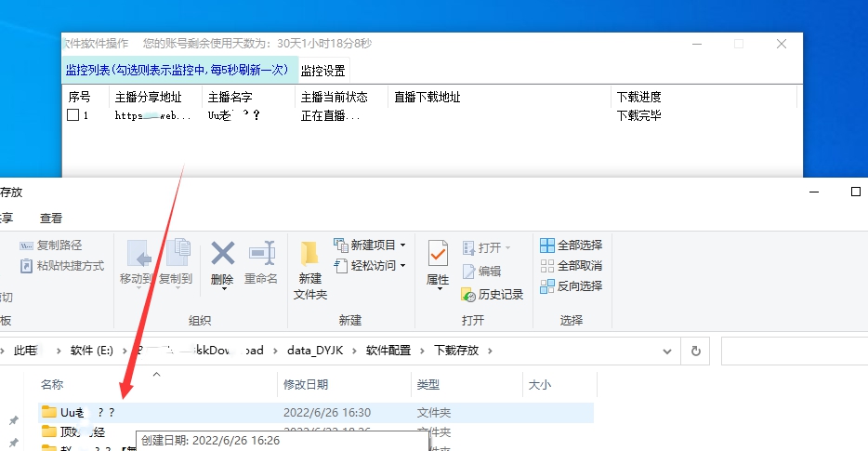Click 软件 (E:) in the address path
Viewport: 868px width, 451px height.
point(92,351)
